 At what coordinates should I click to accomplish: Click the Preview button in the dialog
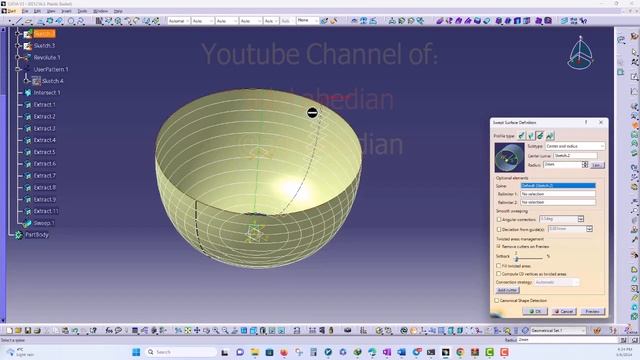coord(592,311)
